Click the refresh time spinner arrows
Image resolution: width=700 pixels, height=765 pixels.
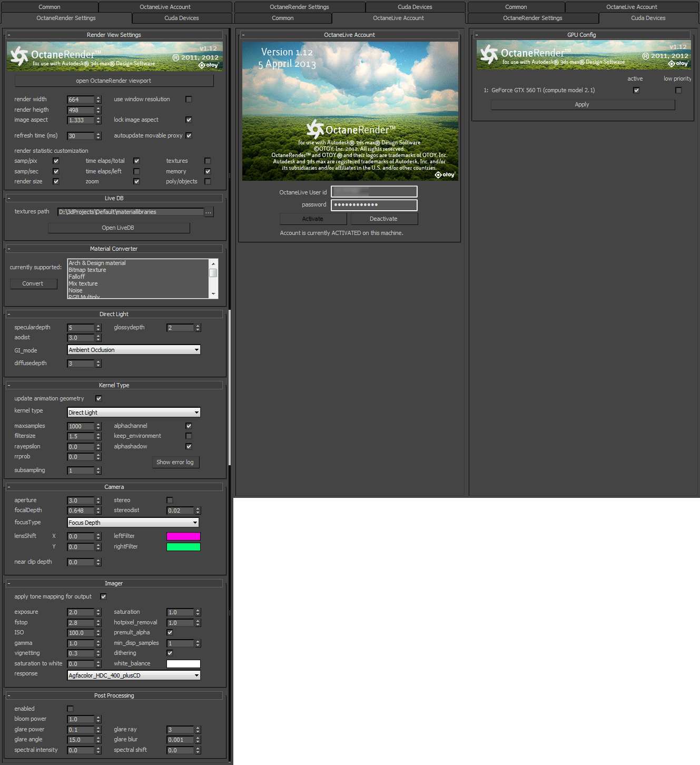(x=98, y=136)
